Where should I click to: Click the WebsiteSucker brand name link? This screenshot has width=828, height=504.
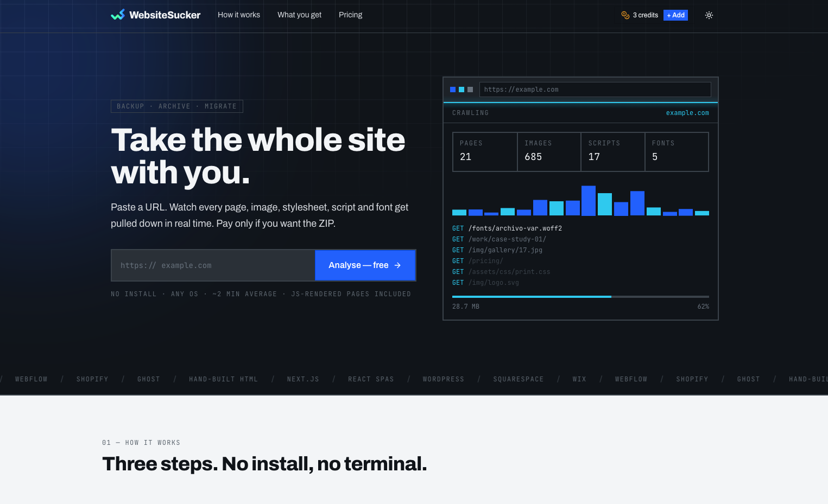165,15
